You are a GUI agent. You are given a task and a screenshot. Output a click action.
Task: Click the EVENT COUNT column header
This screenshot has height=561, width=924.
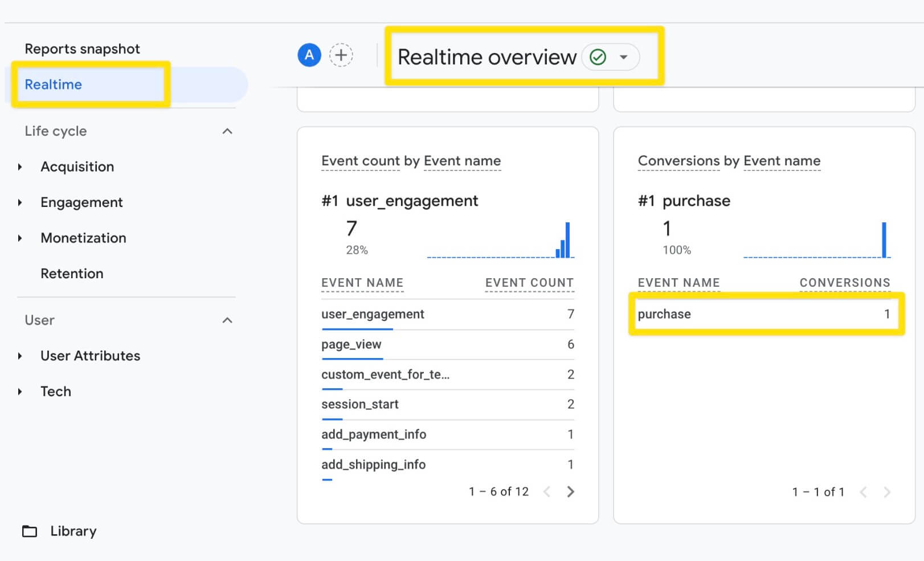pyautogui.click(x=529, y=283)
